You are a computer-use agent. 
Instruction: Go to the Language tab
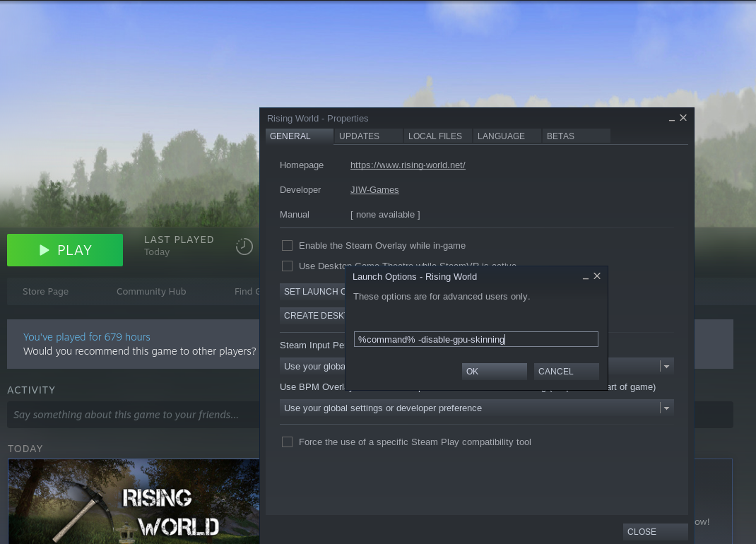click(x=504, y=136)
